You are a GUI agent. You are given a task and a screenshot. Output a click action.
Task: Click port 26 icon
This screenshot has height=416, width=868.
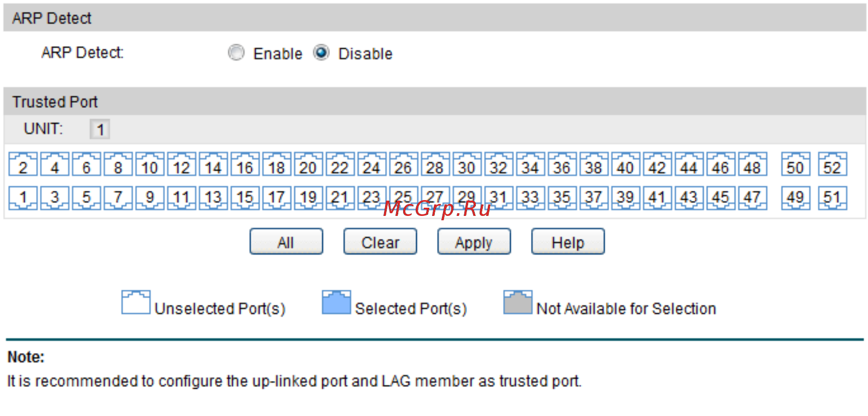point(403,165)
